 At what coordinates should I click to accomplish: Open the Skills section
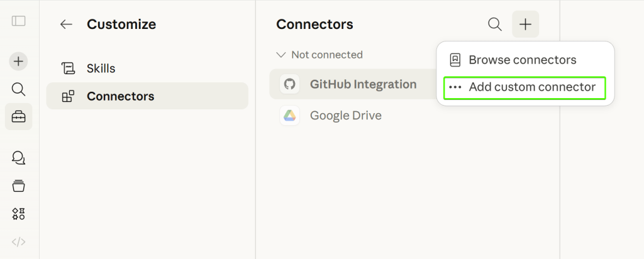tap(101, 69)
